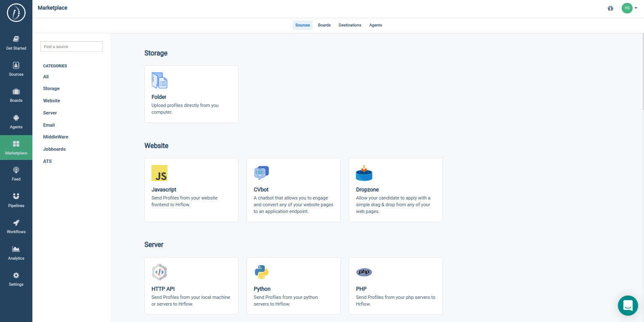This screenshot has height=322, width=644.
Task: Click the gift icon in the top bar
Action: click(x=610, y=8)
